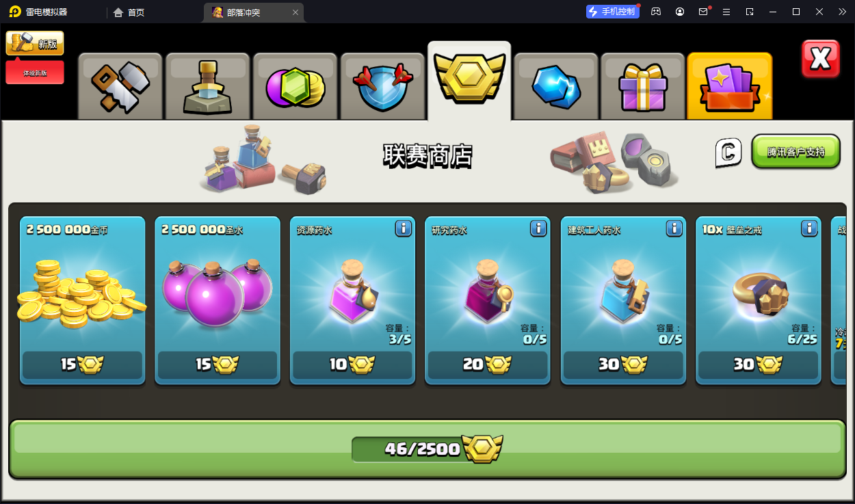The height and width of the screenshot is (504, 855).
Task: Open the blue gemstone tab
Action: pyautogui.click(x=555, y=87)
